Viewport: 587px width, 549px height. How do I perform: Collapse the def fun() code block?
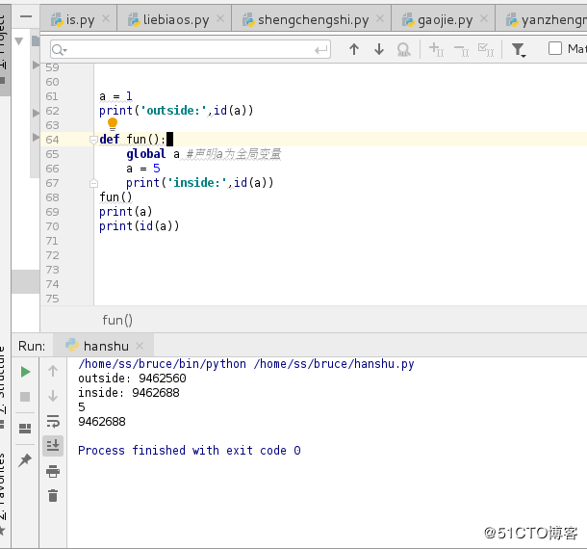pyautogui.click(x=93, y=140)
